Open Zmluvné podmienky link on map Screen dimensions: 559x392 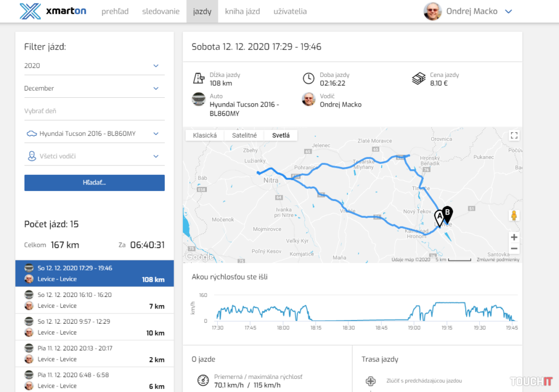click(498, 260)
